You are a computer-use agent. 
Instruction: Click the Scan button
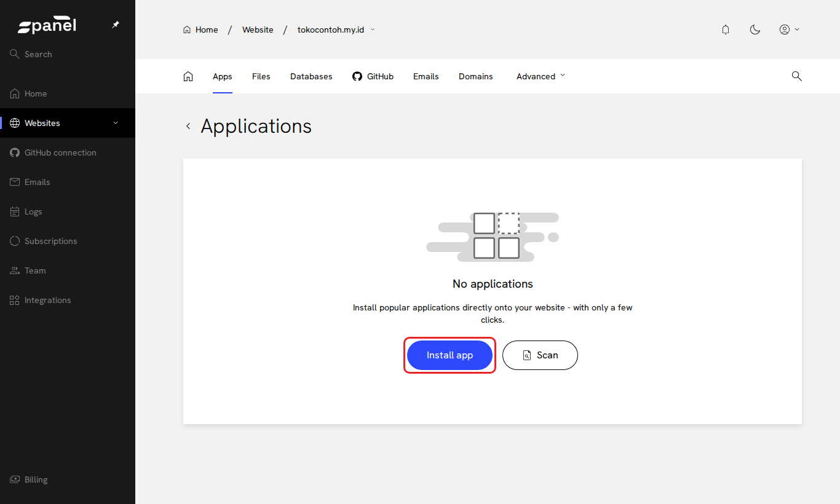point(540,355)
